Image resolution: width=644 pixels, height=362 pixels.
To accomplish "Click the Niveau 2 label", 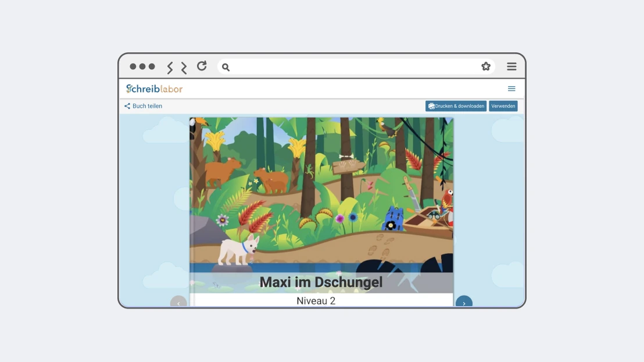I will click(316, 301).
